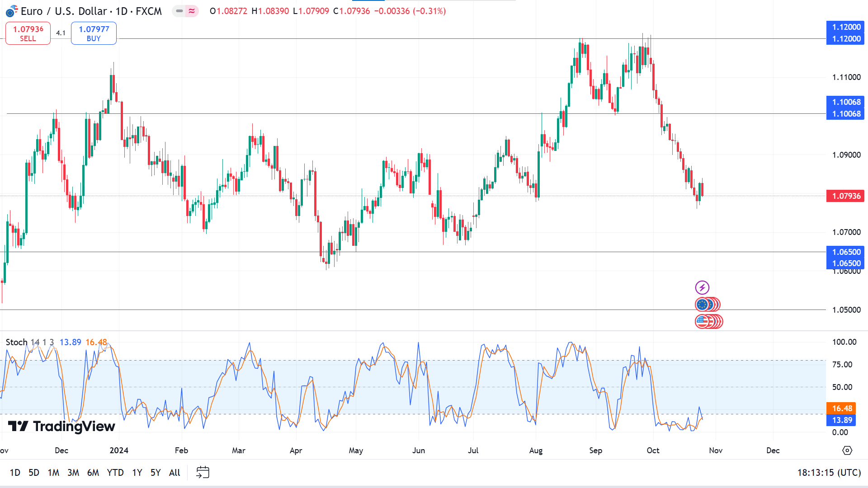The width and height of the screenshot is (868, 488).
Task: Select the 3M time range
Action: point(73,473)
